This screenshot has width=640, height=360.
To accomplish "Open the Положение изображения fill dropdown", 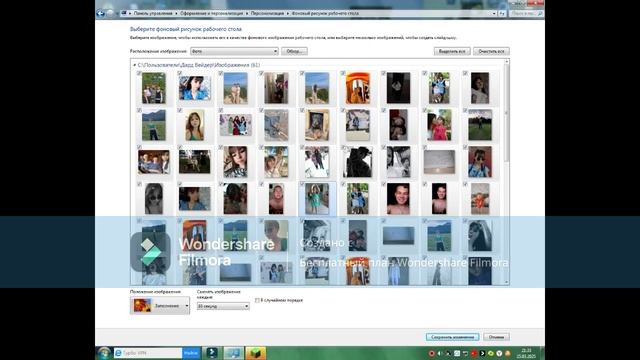I will [160, 305].
